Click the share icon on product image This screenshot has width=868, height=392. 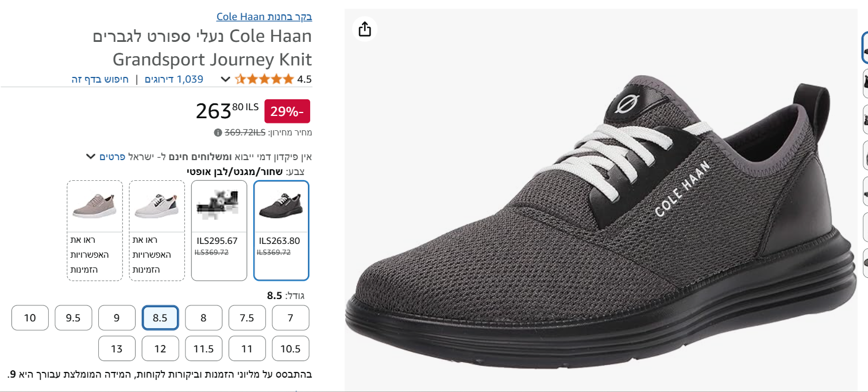point(365,29)
